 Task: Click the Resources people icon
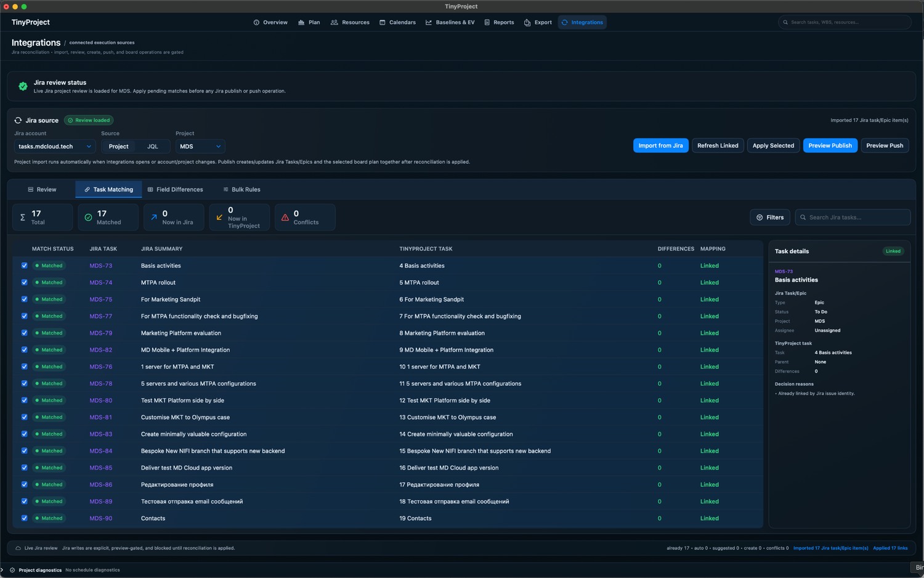point(334,22)
